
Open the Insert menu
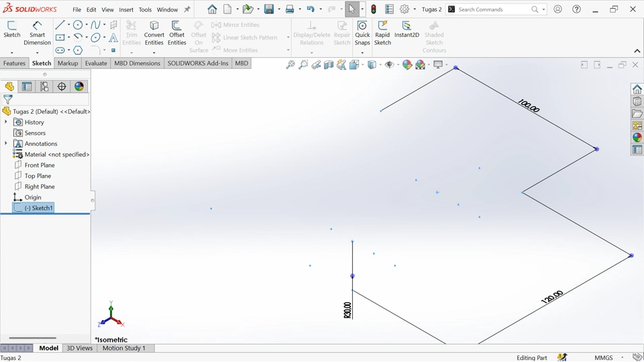tap(126, 9)
